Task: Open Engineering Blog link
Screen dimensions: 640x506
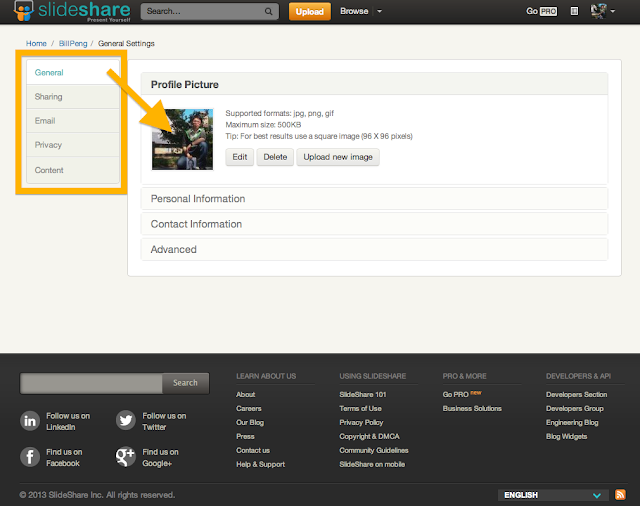Action: tap(572, 422)
